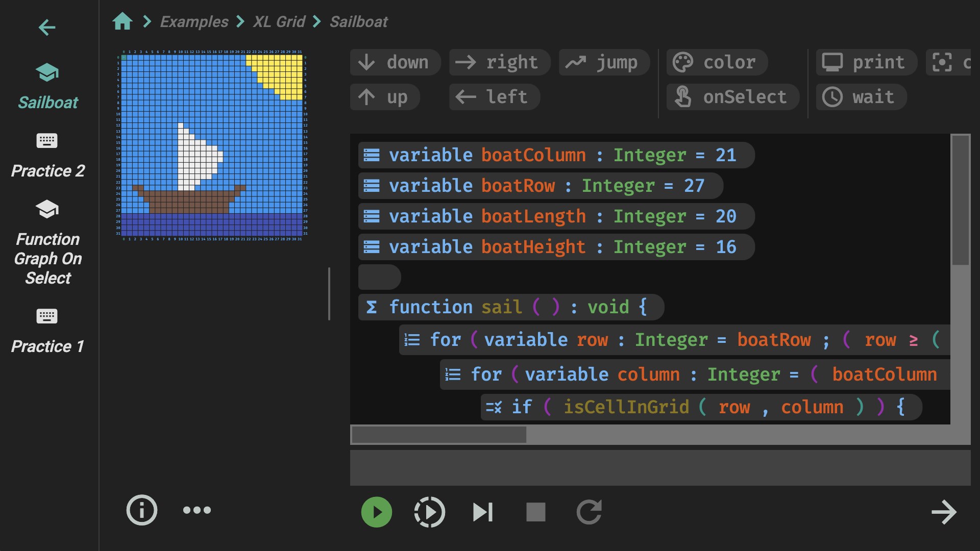Navigate to Examples breadcrumb link

click(194, 21)
